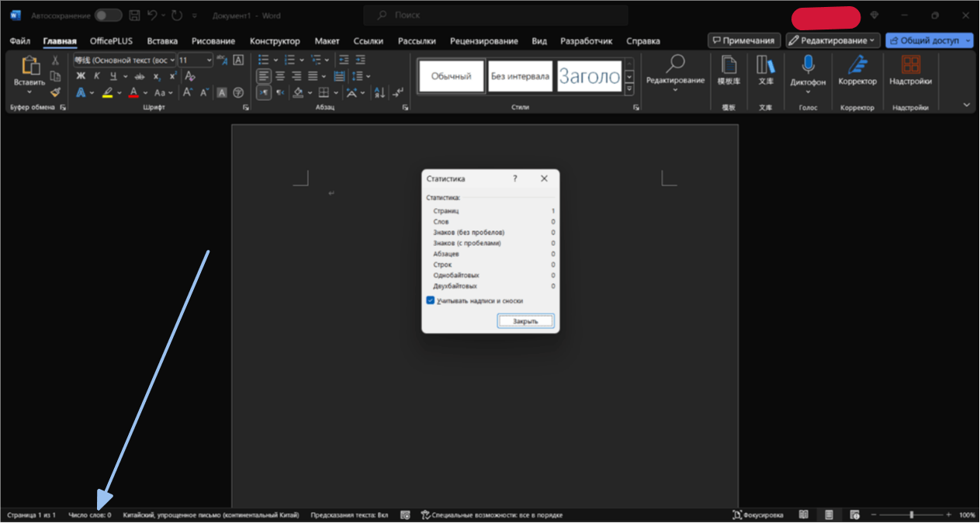Toggle left-to-right text direction button
Image resolution: width=980 pixels, height=523 pixels.
[264, 92]
